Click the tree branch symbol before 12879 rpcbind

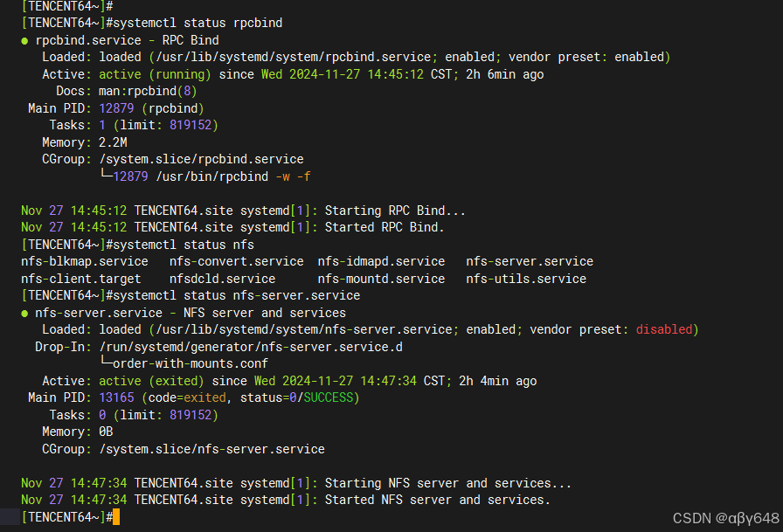point(106,174)
